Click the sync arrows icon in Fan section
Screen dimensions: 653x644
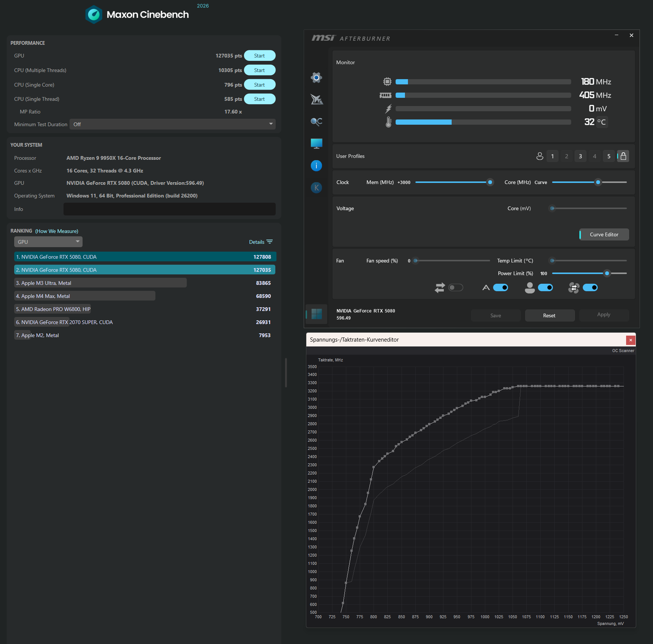click(440, 287)
